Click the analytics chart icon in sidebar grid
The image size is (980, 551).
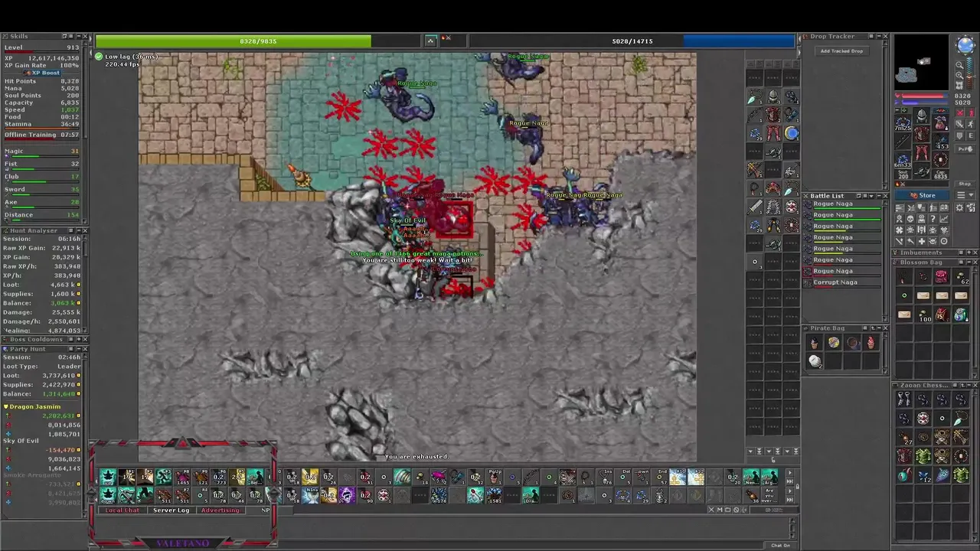944,219
